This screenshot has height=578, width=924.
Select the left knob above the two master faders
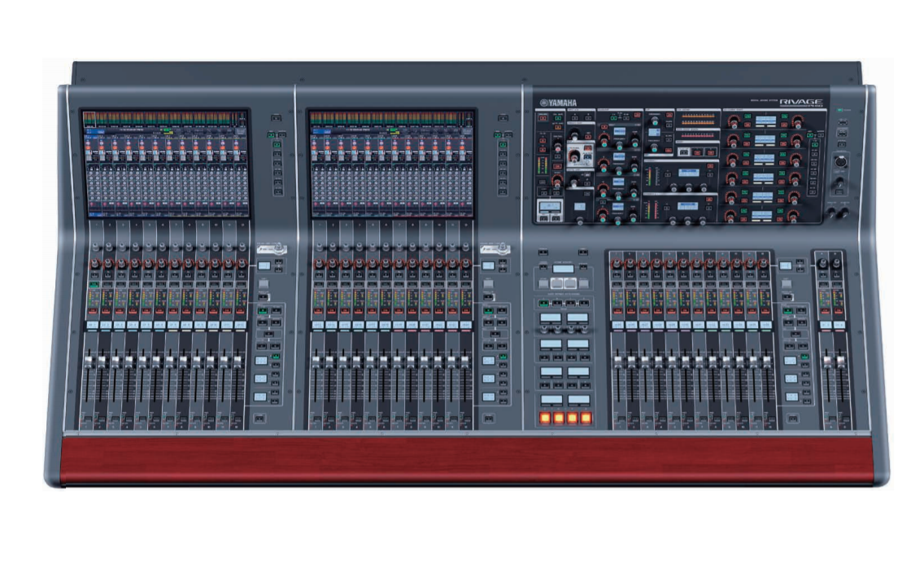click(x=823, y=265)
